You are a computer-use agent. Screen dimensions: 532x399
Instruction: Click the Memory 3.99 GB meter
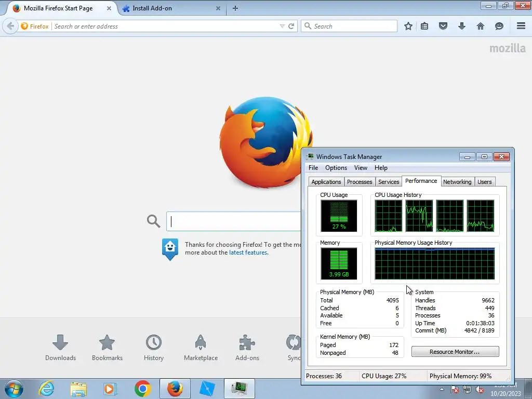(339, 263)
